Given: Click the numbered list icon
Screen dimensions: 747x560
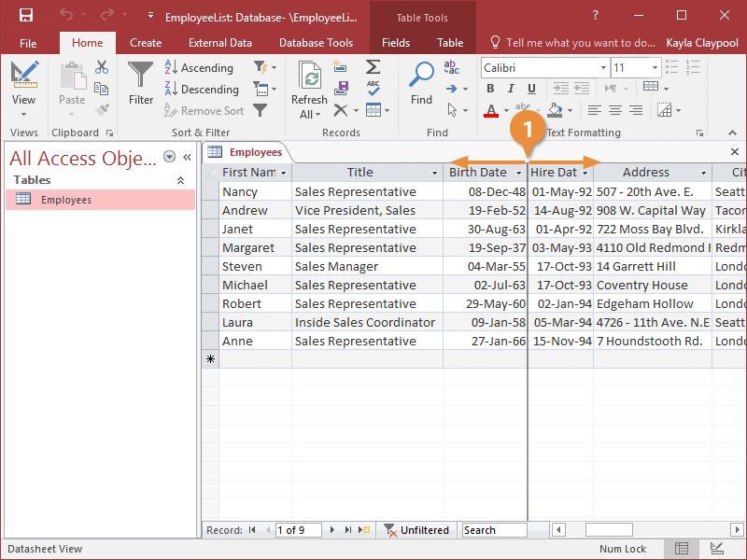Looking at the screenshot, I should [x=693, y=67].
